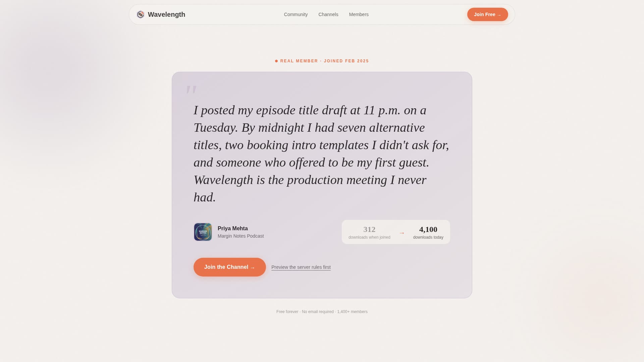Image resolution: width=644 pixels, height=362 pixels.
Task: Select the Wavelength brand name in the header
Action: (x=166, y=14)
